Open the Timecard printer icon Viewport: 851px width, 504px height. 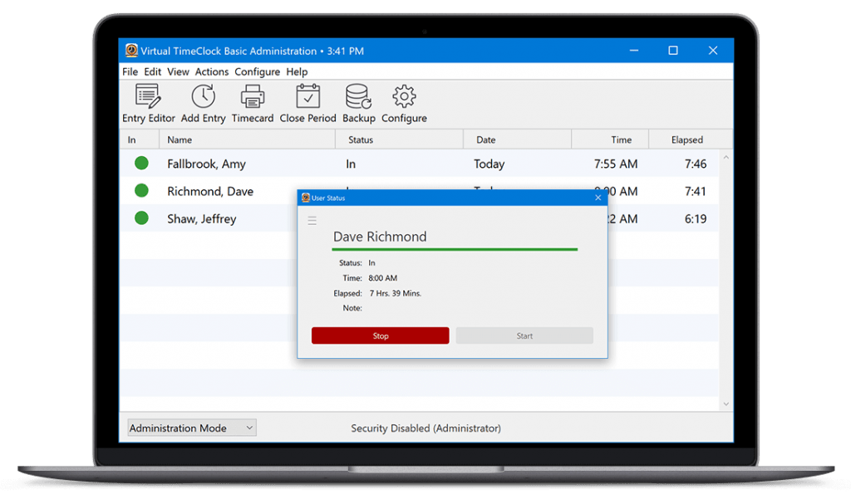click(x=253, y=96)
